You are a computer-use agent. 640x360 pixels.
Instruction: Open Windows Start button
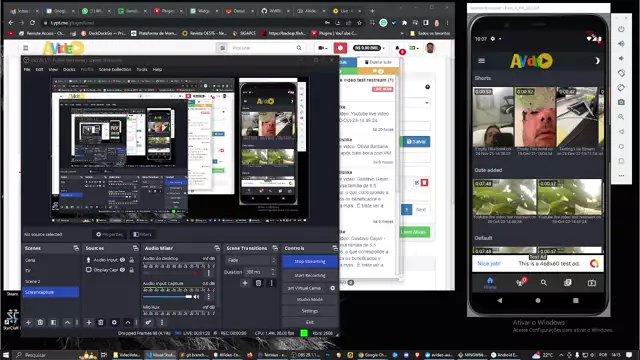[x=6, y=355]
